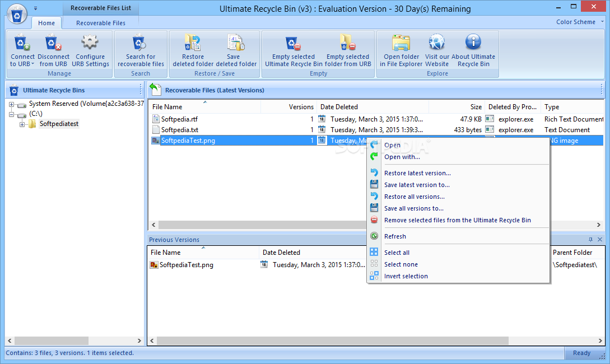The image size is (610, 364).
Task: Sort by Size column header
Action: pyautogui.click(x=457, y=106)
